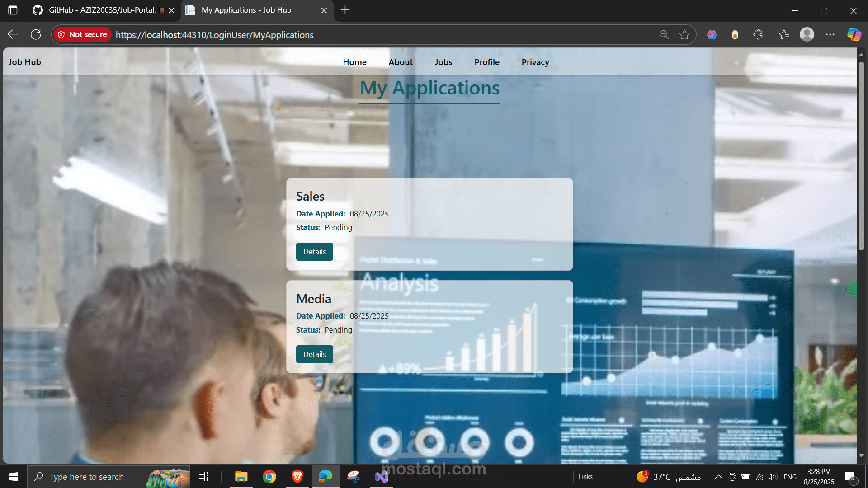Image resolution: width=868 pixels, height=488 pixels.
Task: Open Visual Studio from the taskbar
Action: click(x=382, y=477)
